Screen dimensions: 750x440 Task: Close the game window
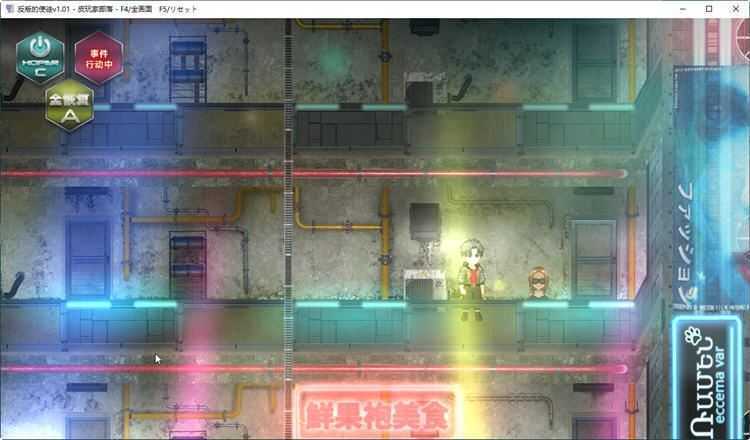[x=736, y=8]
